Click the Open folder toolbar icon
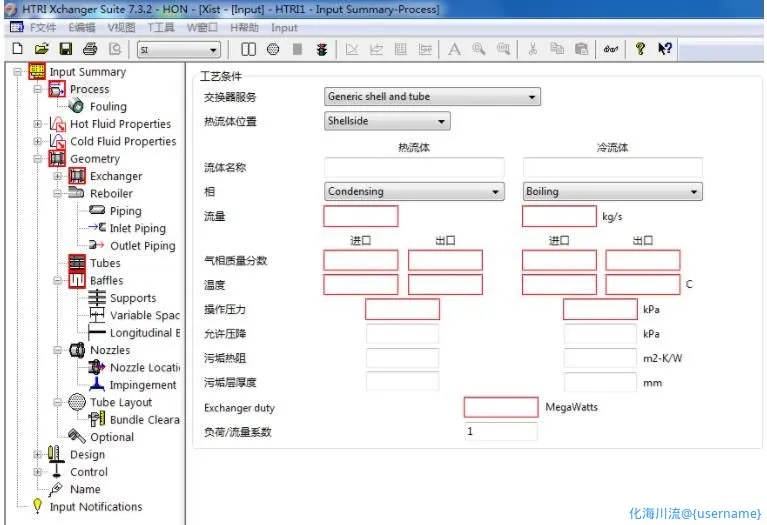Screen dimensions: 767x525 (x=42, y=49)
